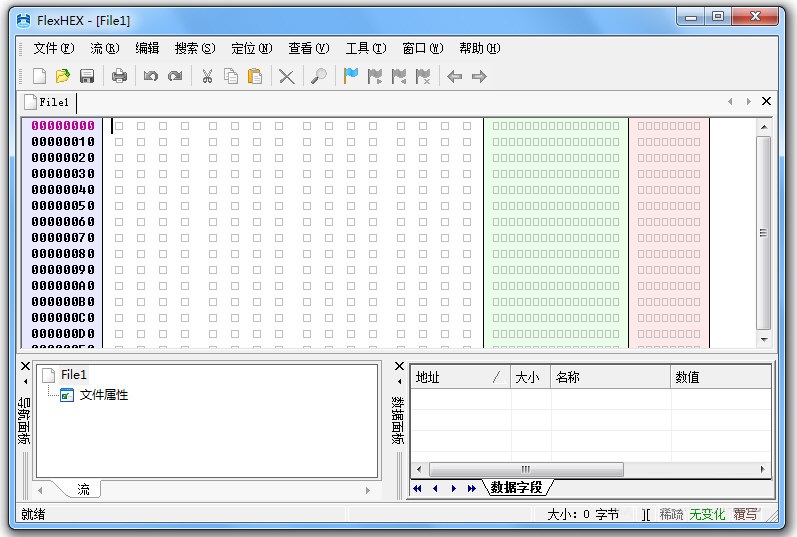Open a file using folder icon

click(63, 76)
